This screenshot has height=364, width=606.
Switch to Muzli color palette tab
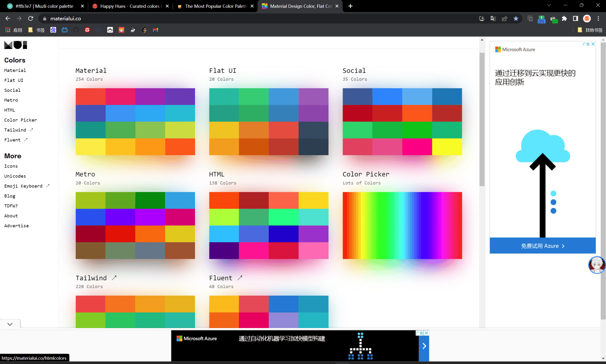(44, 6)
